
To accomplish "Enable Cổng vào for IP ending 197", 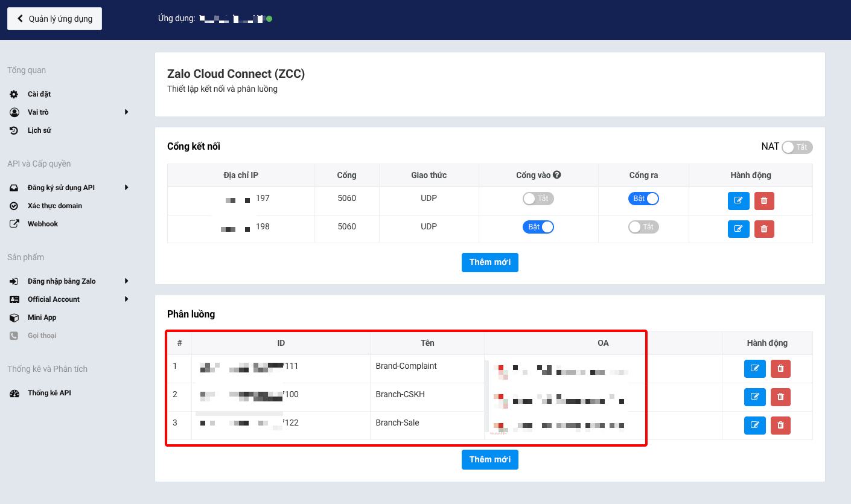I will [538, 199].
